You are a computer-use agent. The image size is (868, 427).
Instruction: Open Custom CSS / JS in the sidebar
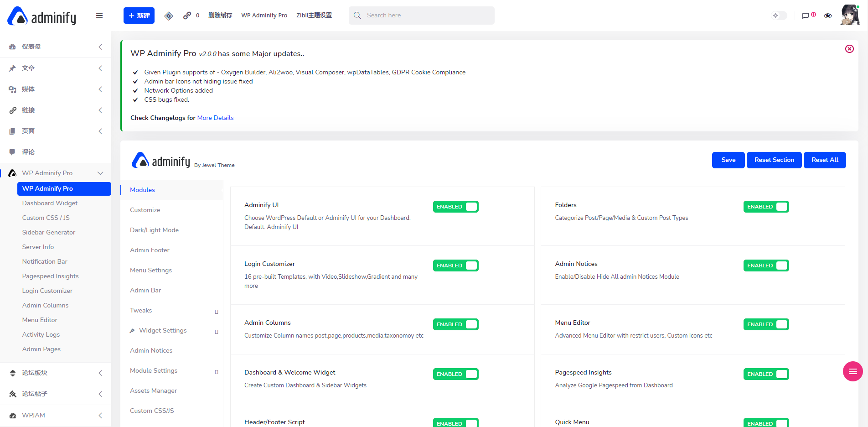(46, 218)
